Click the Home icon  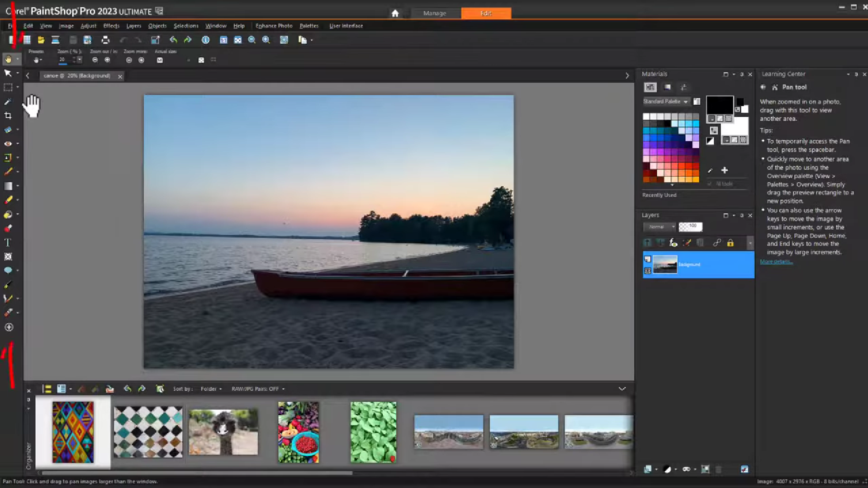(395, 13)
